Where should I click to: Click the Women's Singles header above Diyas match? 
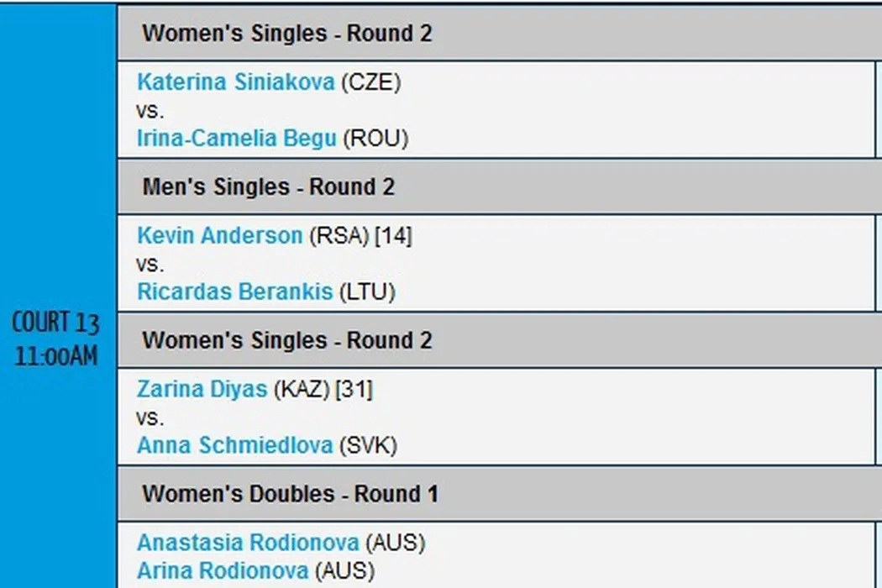pos(286,340)
